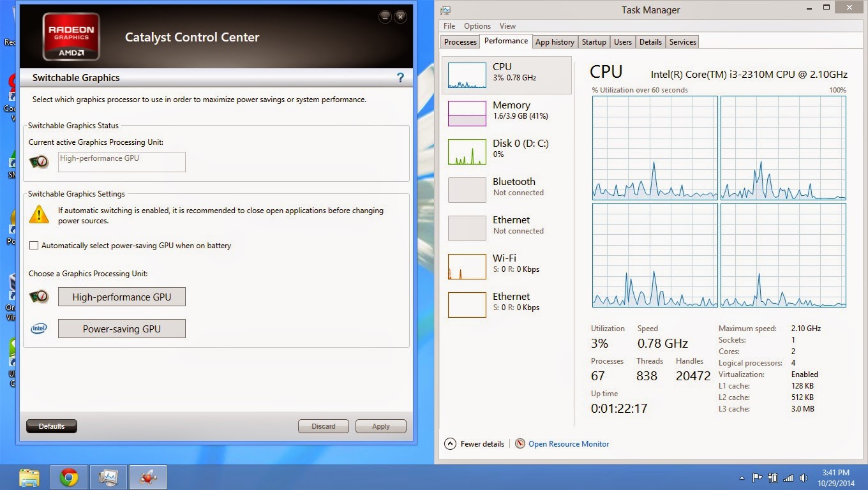Open the View menu in Task Manager

tap(507, 26)
